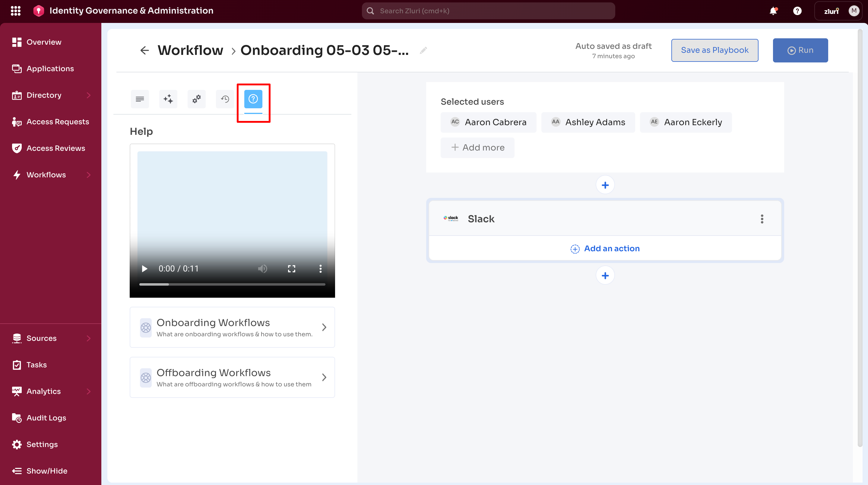Click the pencil icon to rename workflow

pos(423,51)
